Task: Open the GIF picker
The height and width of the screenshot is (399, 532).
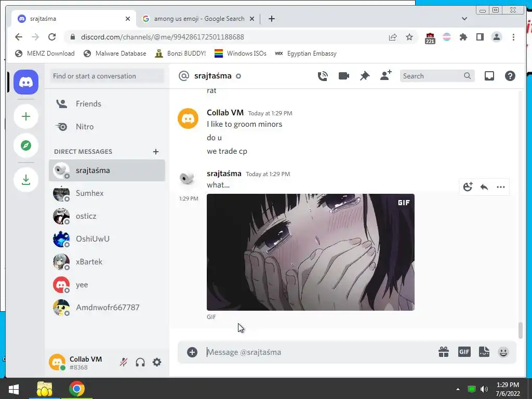Action: [x=464, y=352]
